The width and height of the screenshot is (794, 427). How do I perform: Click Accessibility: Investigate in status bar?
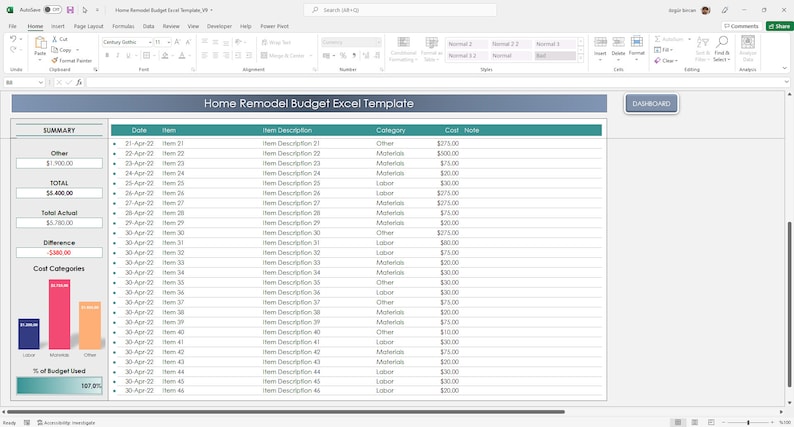click(66, 422)
